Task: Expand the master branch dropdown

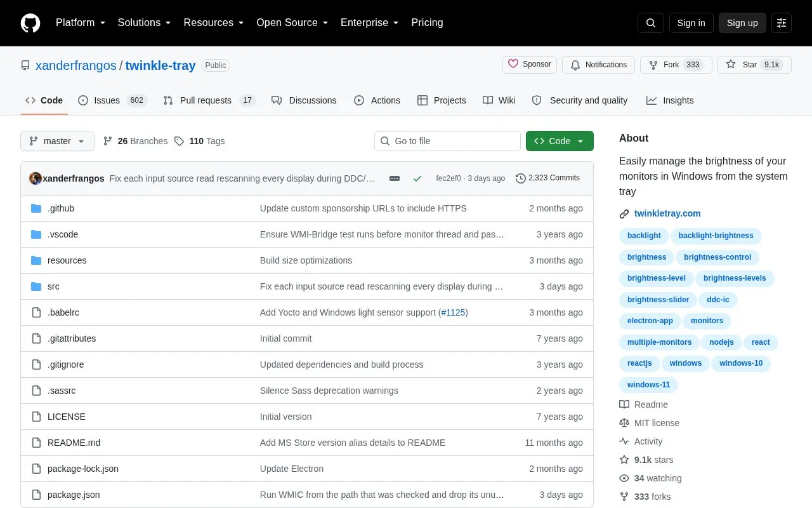Action: [x=57, y=141]
